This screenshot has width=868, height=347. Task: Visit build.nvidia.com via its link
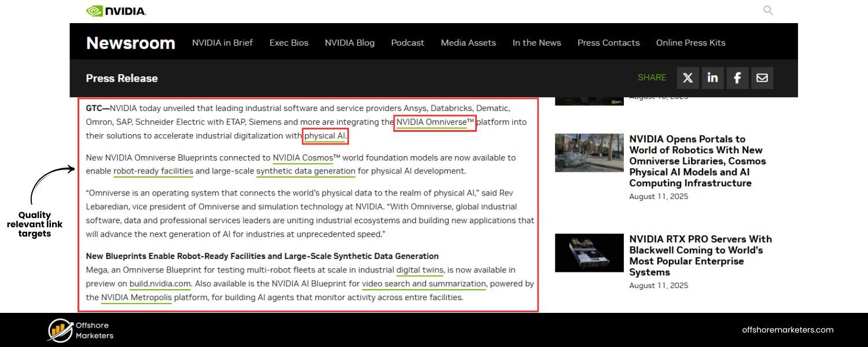pos(160,283)
